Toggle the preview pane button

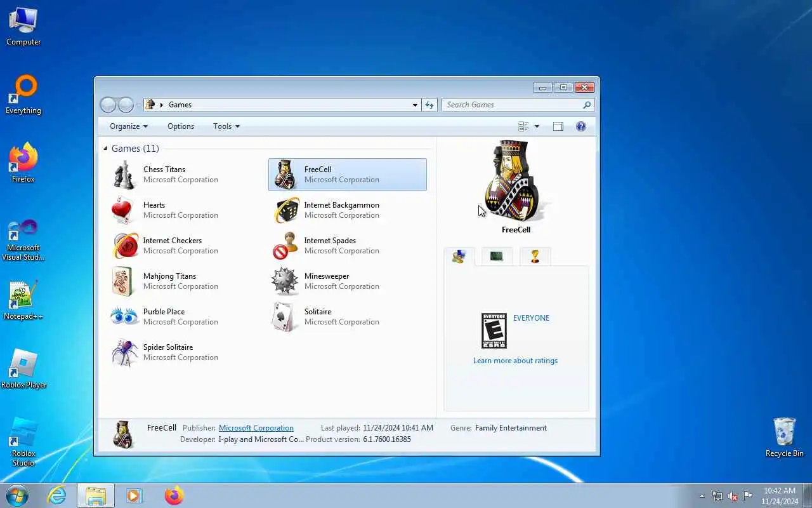(558, 126)
